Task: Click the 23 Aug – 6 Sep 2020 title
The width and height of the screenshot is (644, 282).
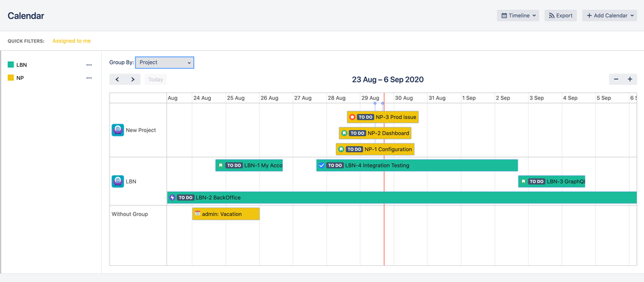Action: (387, 80)
